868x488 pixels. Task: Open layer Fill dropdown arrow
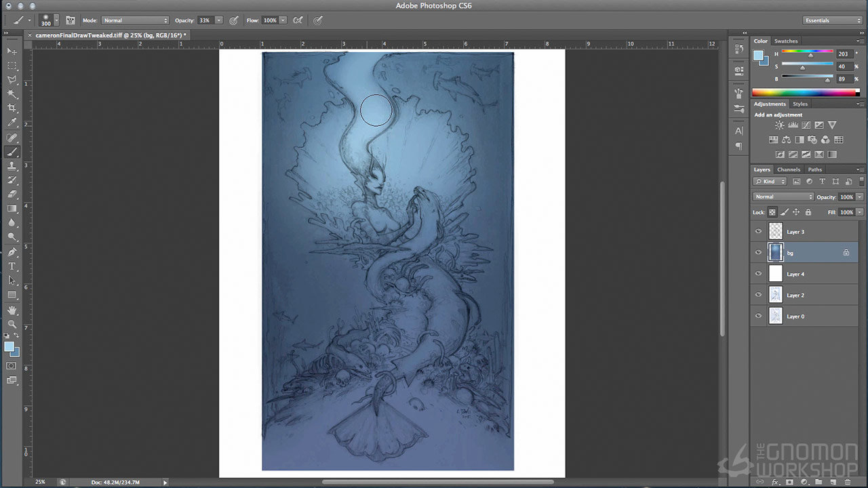[860, 212]
